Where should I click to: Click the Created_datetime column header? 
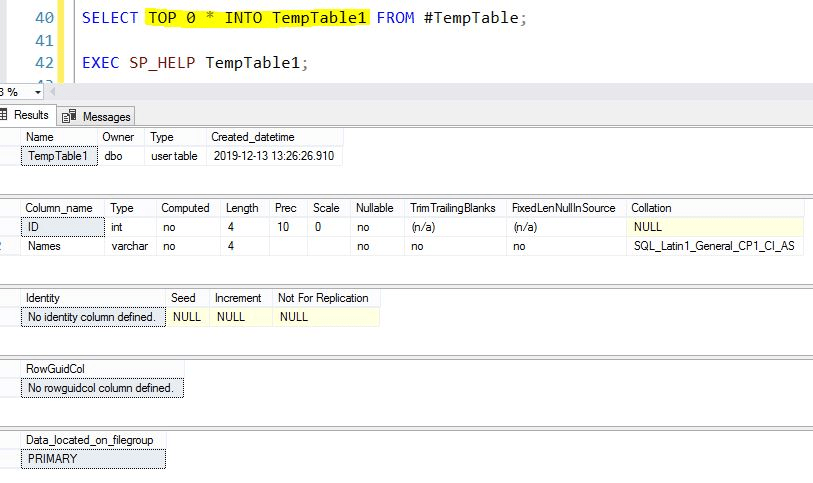274,137
